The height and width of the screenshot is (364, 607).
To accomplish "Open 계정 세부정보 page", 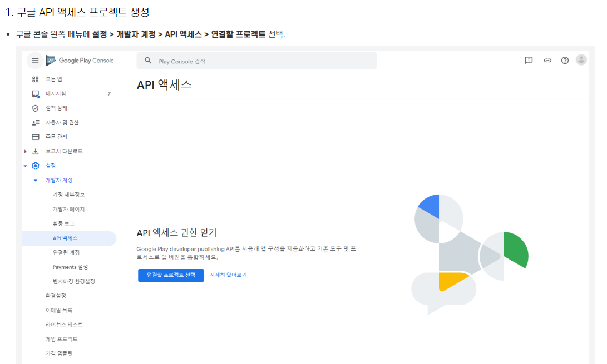I will point(68,195).
